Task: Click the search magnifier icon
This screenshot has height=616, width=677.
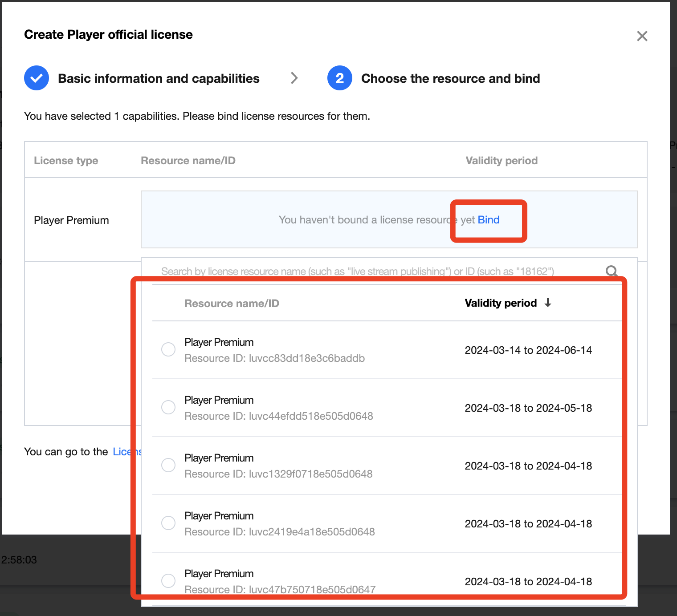Action: pyautogui.click(x=612, y=271)
